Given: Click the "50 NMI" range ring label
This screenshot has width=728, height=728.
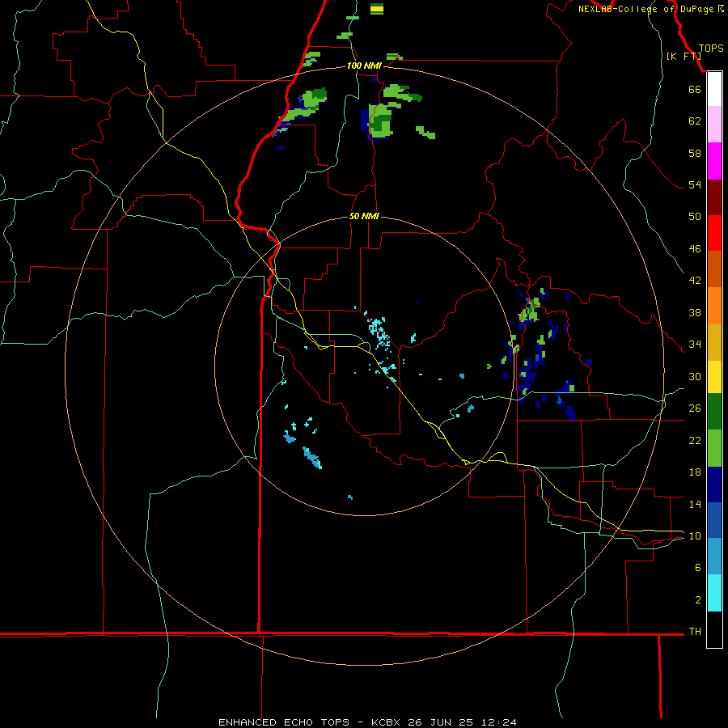Looking at the screenshot, I should 364,216.
